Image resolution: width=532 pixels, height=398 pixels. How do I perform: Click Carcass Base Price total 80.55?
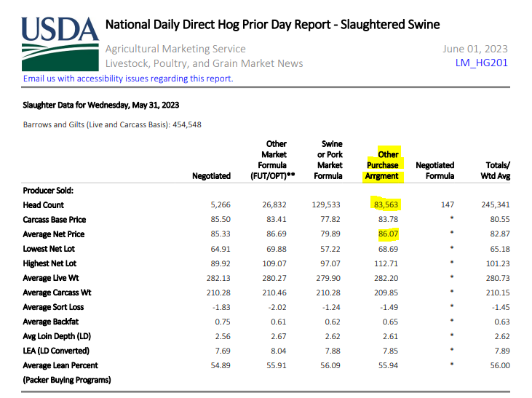point(500,219)
